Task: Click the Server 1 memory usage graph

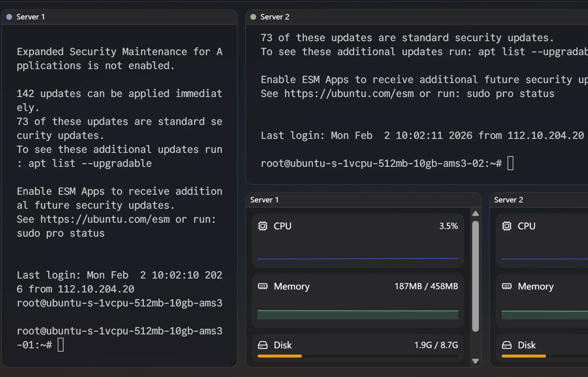Action: click(358, 315)
